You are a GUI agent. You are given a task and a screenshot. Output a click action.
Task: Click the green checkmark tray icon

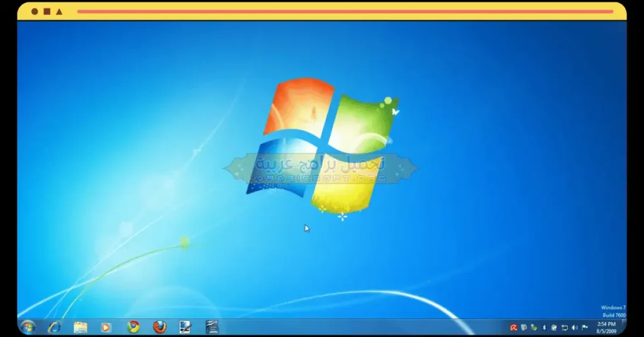(x=534, y=328)
